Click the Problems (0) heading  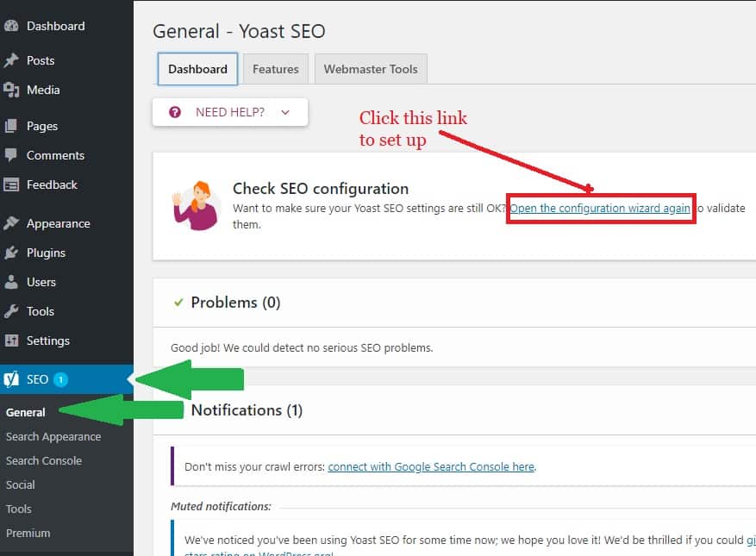tap(236, 303)
